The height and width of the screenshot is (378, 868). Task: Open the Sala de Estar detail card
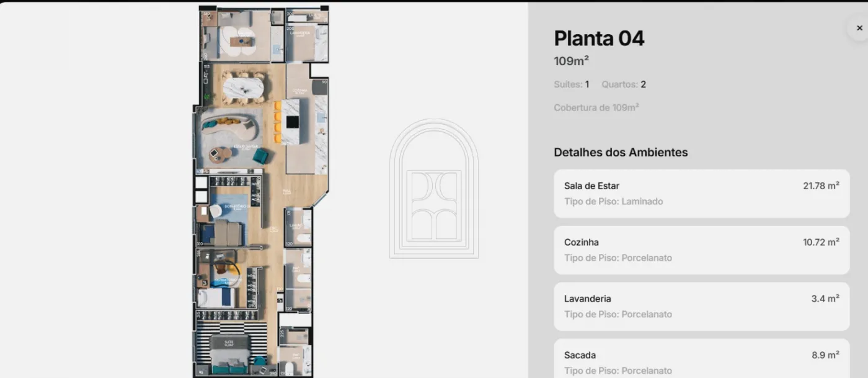tap(701, 194)
